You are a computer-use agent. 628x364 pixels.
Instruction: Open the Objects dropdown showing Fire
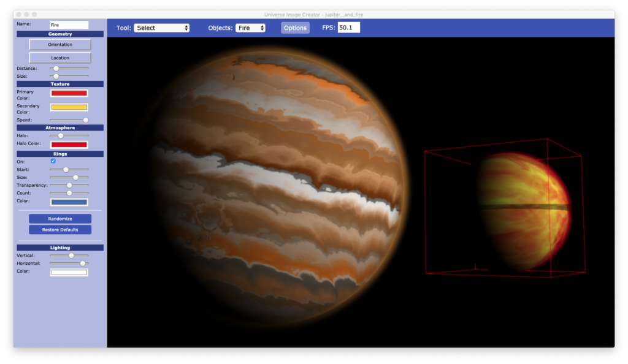(x=251, y=27)
